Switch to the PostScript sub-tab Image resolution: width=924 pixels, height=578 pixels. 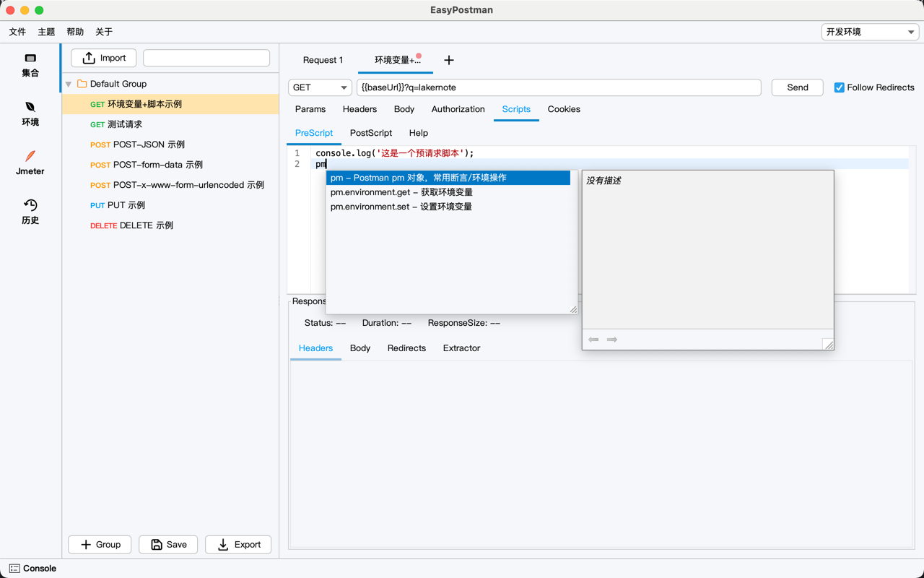tap(371, 133)
